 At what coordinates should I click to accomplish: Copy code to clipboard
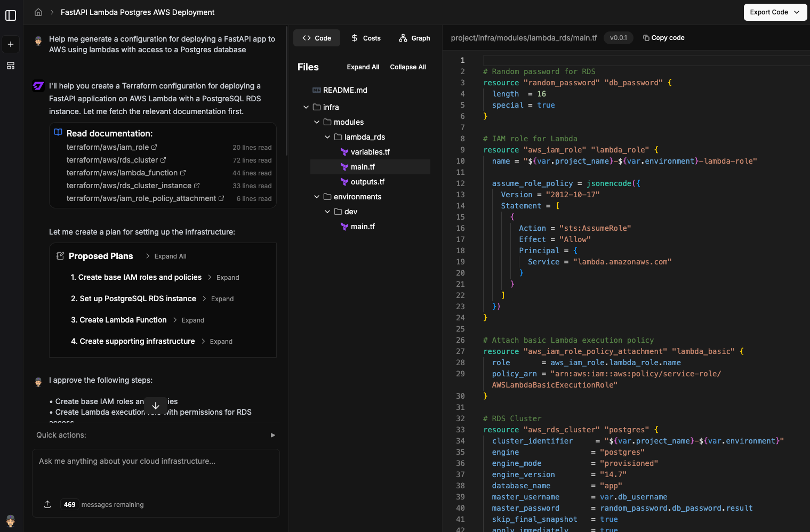(664, 38)
